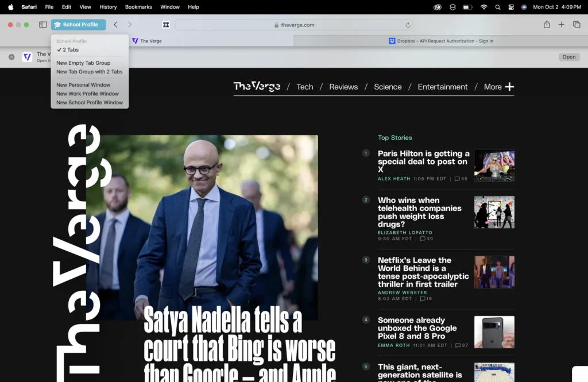Click The Verge app banner icon
This screenshot has height=382, width=588.
(28, 57)
